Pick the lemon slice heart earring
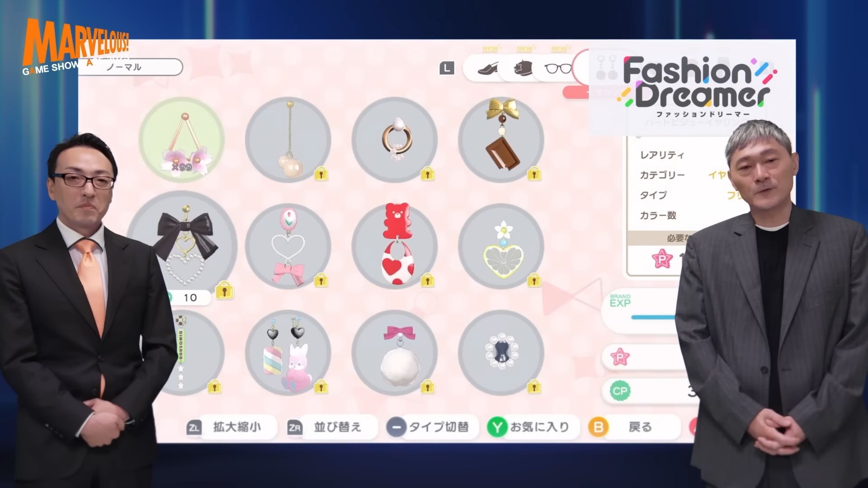This screenshot has height=488, width=868. pos(501,246)
